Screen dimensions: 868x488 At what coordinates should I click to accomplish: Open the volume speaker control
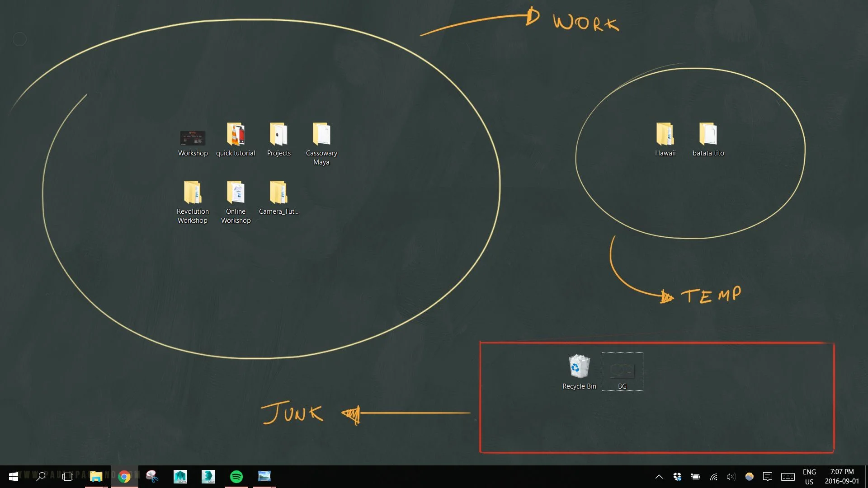(x=731, y=477)
